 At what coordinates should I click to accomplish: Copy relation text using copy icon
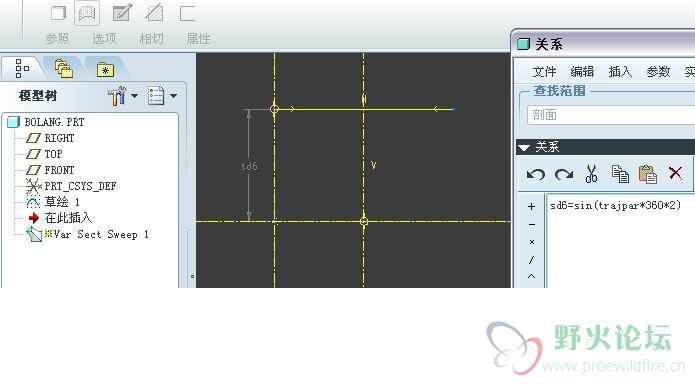point(620,173)
